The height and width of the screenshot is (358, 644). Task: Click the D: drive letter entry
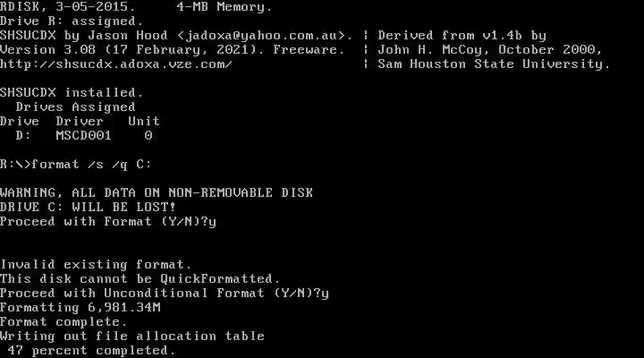pos(23,136)
